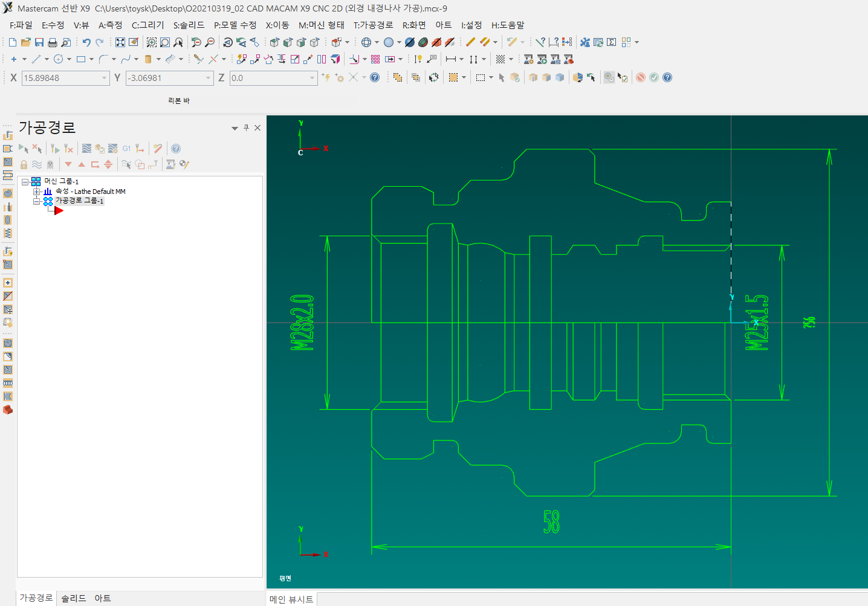Click the New file icon

point(13,42)
